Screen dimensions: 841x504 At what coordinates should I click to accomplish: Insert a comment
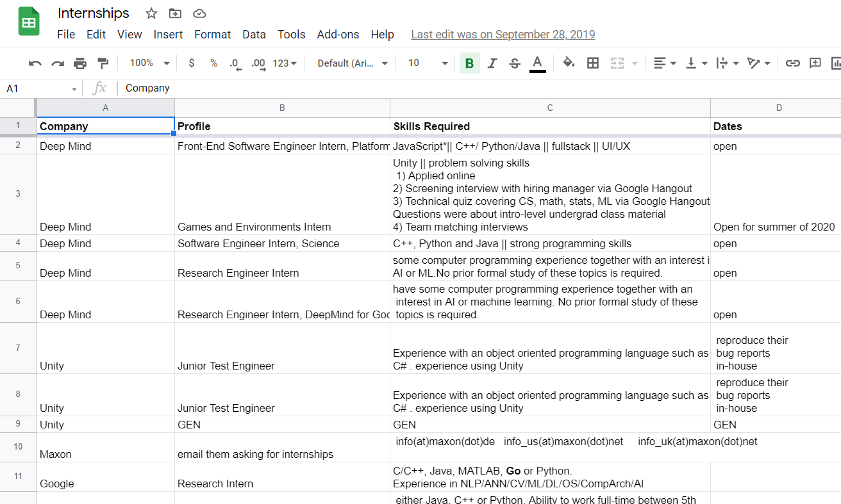[815, 63]
